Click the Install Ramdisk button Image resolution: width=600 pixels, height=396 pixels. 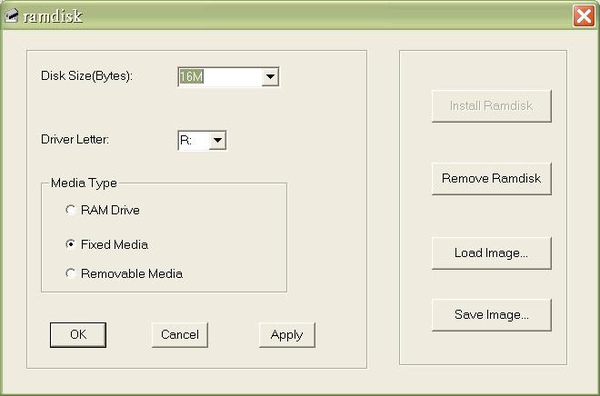point(491,106)
